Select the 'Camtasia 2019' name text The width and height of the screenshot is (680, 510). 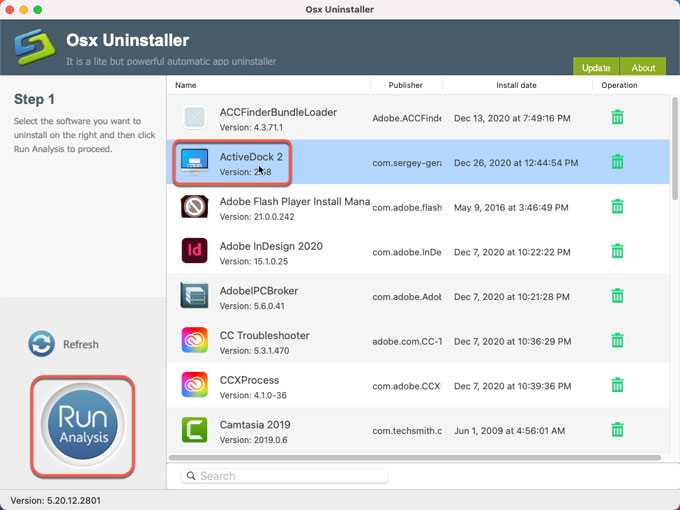click(x=255, y=425)
